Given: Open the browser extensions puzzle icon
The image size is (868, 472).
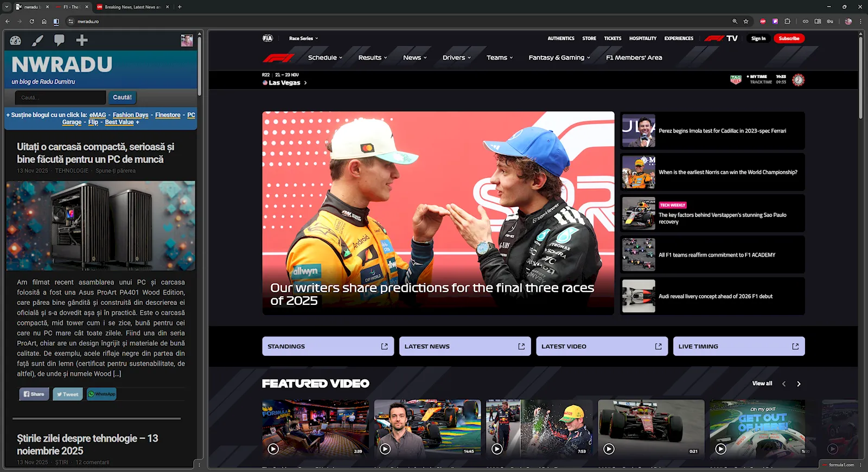Looking at the screenshot, I should tap(787, 22).
